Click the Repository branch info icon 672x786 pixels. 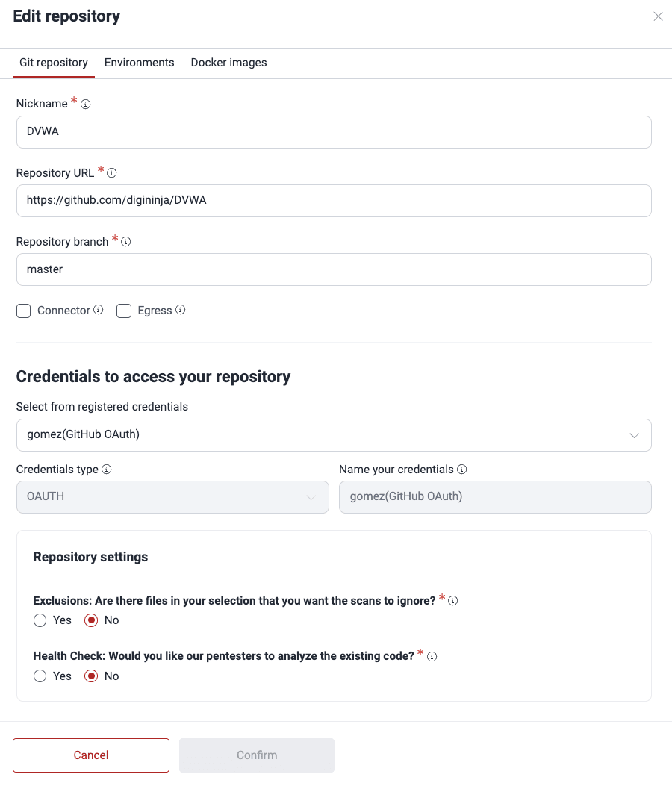coord(125,241)
